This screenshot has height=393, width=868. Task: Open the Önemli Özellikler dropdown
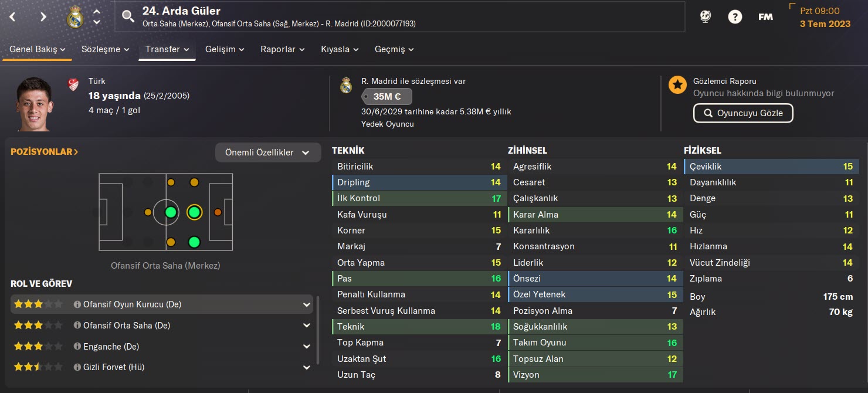(268, 153)
